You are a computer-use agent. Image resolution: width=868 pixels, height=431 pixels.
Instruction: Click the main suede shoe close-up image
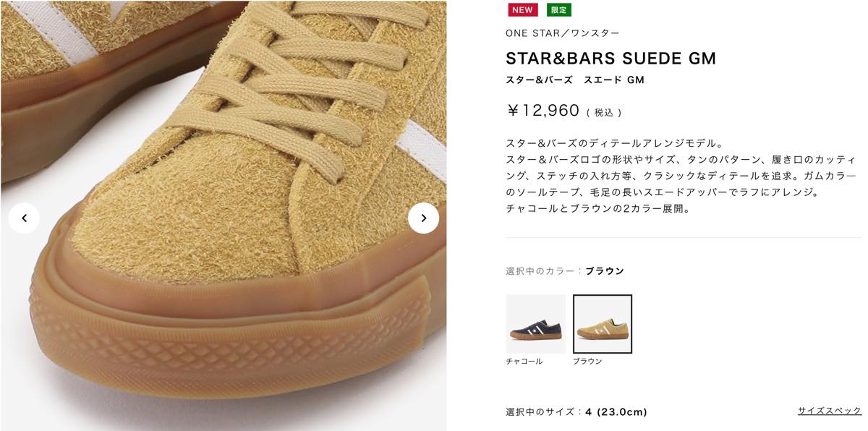[224, 215]
